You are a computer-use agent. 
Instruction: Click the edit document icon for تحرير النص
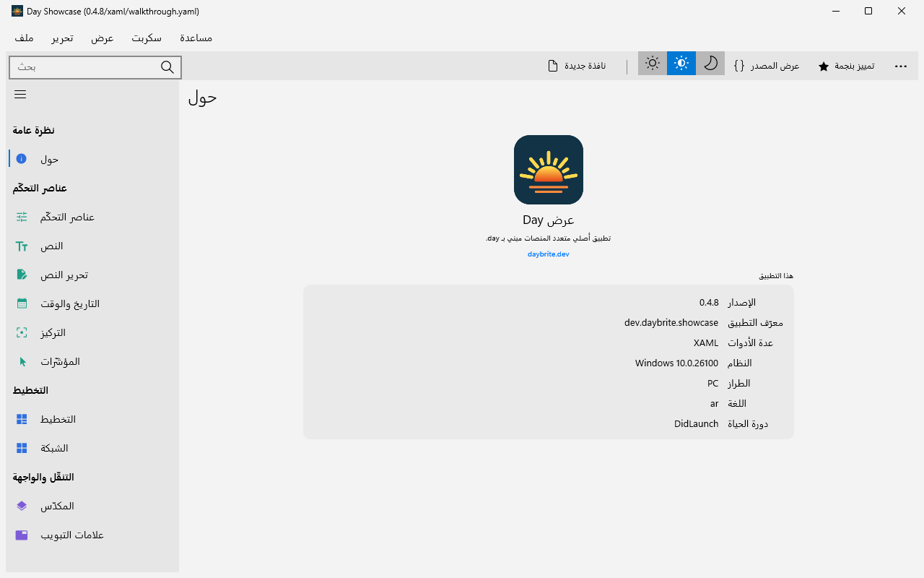coord(22,275)
